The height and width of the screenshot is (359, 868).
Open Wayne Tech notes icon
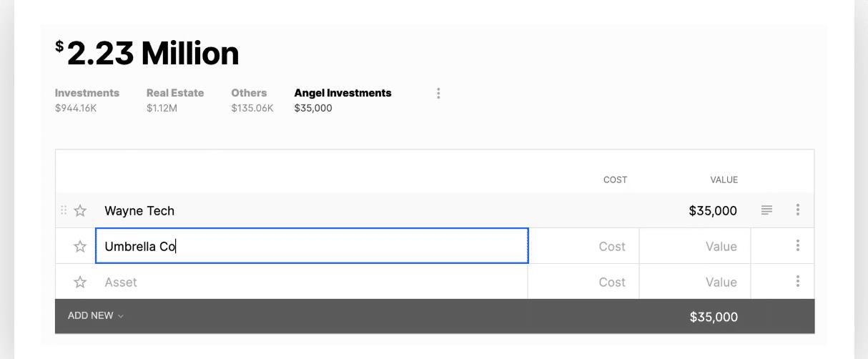(x=767, y=210)
